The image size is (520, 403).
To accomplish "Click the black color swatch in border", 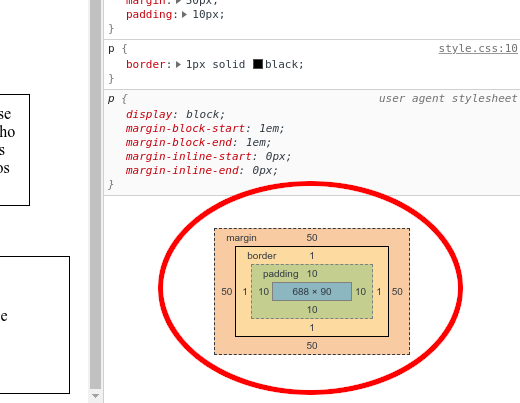I will [258, 64].
